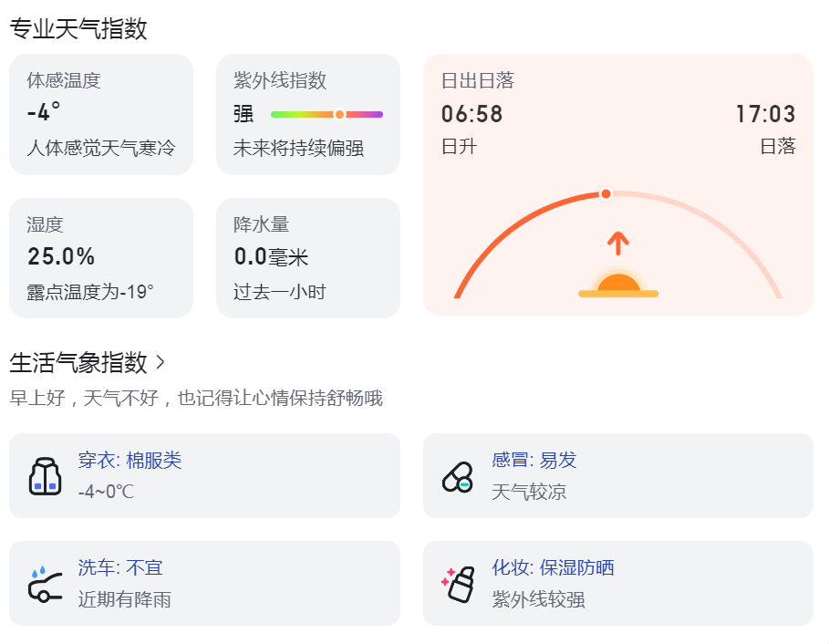The height and width of the screenshot is (644, 829).
Task: Expand the 生活气象指数 chevron arrow
Action: pos(161,363)
